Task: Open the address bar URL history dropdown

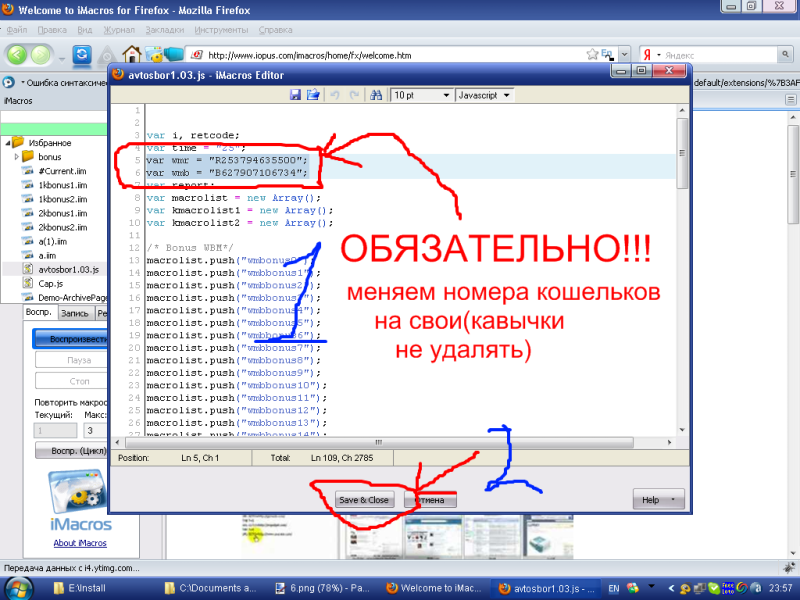Action: pyautogui.click(x=624, y=54)
